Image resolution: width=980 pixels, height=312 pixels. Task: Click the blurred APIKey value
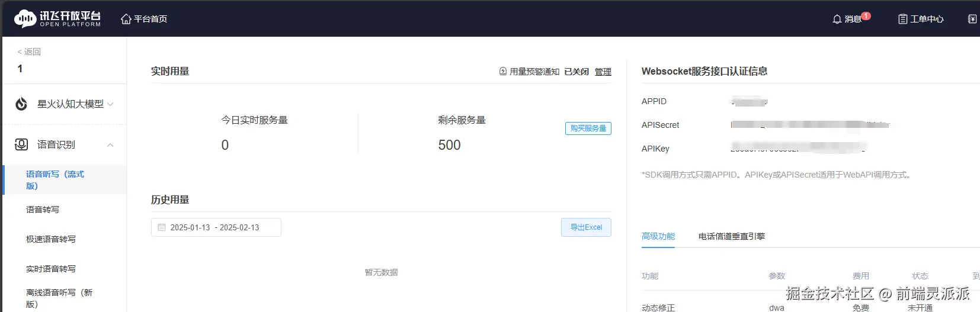[798, 148]
